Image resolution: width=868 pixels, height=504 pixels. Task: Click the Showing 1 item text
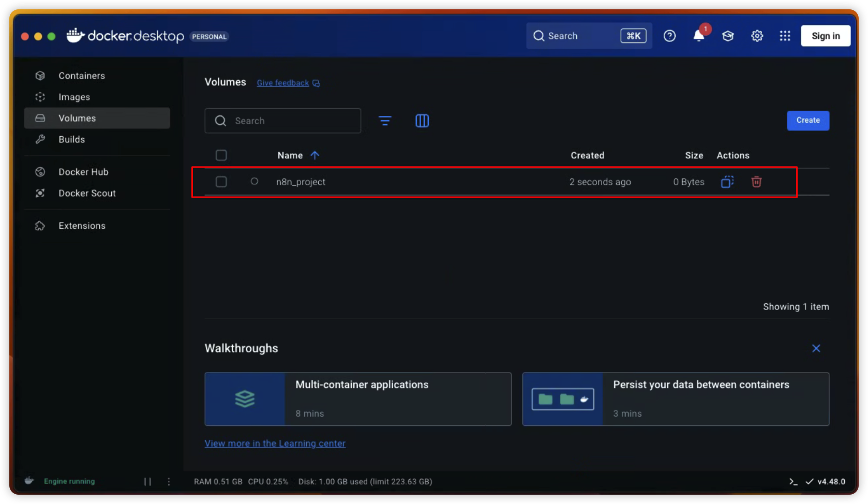[x=796, y=307]
